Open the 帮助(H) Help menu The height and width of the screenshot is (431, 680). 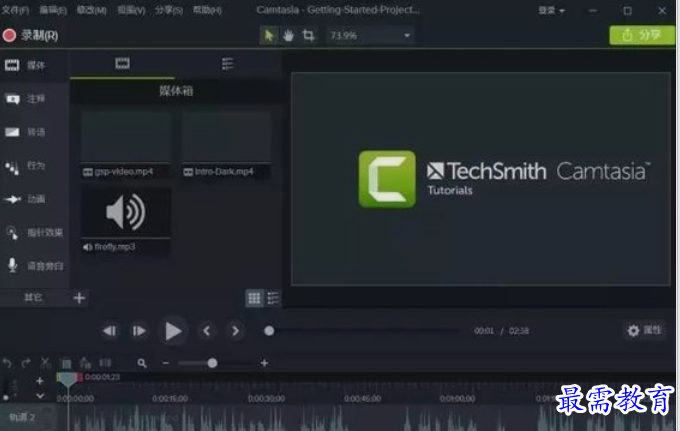pos(207,10)
